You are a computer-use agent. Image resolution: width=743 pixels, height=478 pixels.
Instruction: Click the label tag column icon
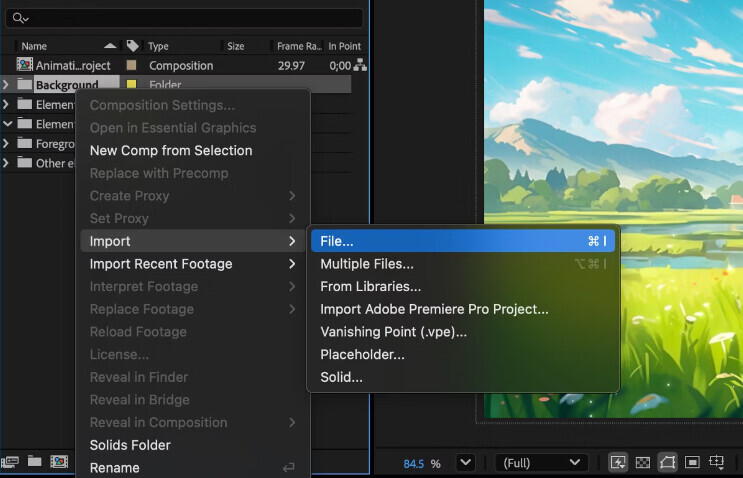[x=133, y=46]
